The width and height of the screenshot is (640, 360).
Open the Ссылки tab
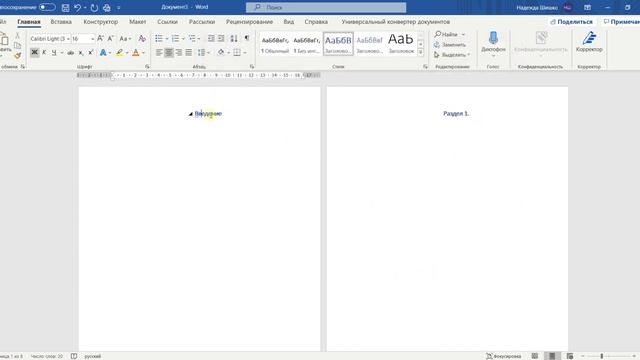[x=167, y=22]
